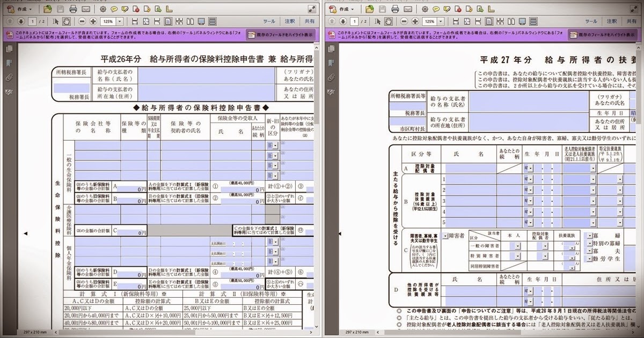Open a file in the right Acrobat window
Viewport: 644px width, 338px height.
370,9
